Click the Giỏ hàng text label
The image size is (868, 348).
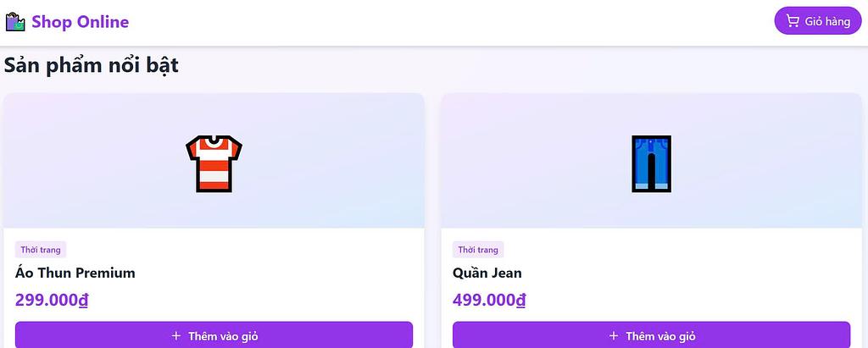click(x=827, y=21)
